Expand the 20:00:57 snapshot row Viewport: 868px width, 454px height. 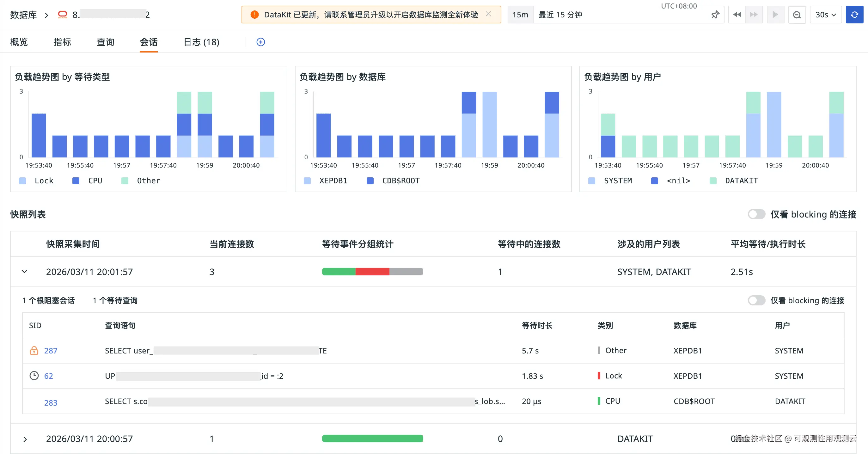point(25,439)
